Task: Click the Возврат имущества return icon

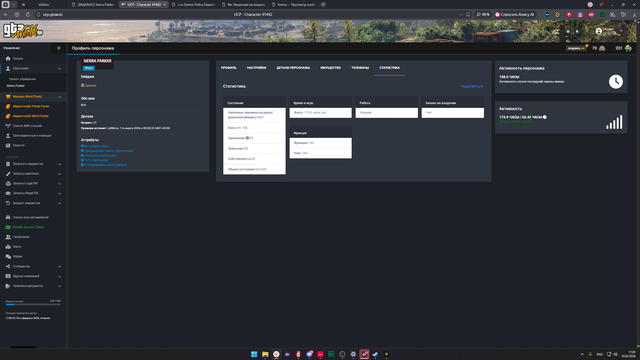Action: point(8,203)
